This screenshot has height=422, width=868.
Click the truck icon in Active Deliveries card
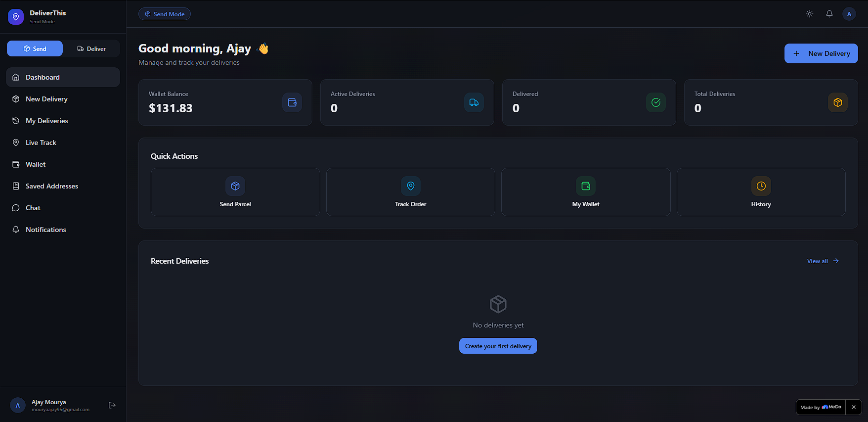coord(474,102)
